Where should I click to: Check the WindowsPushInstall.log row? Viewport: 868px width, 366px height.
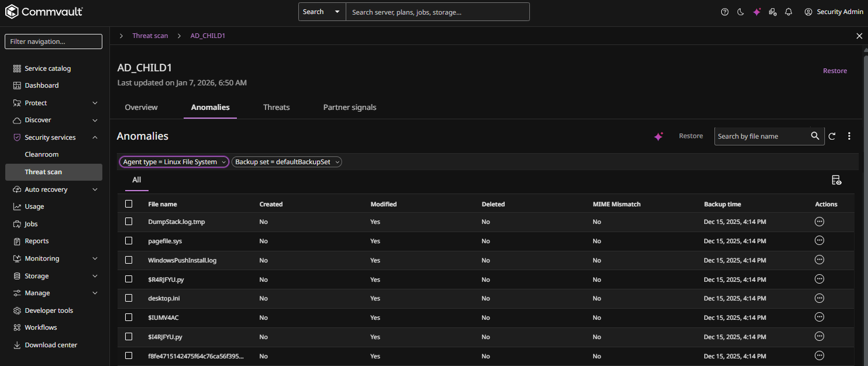pyautogui.click(x=129, y=260)
